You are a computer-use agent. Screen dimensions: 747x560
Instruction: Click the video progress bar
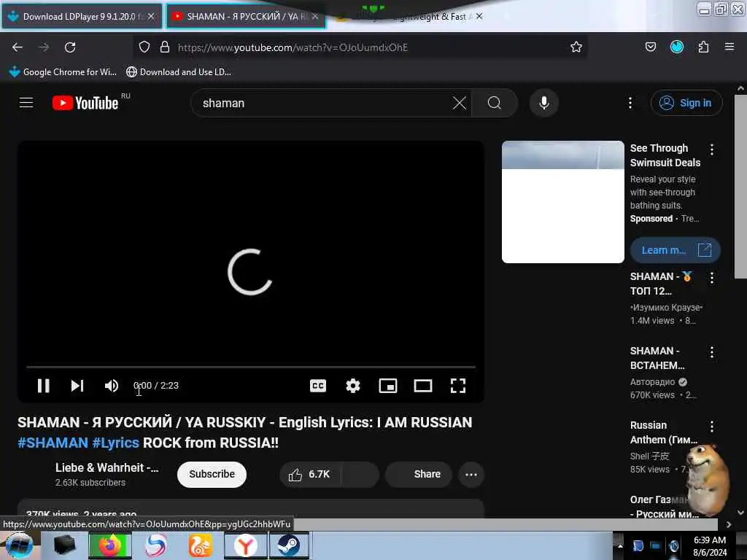pyautogui.click(x=251, y=367)
